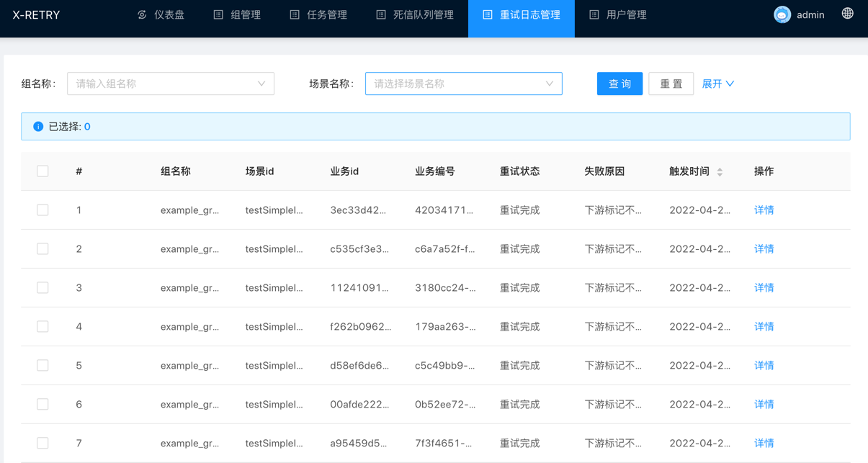Screen dimensions: 868x463
Task: Click the 死信队列管理 menu icon
Action: (381, 15)
